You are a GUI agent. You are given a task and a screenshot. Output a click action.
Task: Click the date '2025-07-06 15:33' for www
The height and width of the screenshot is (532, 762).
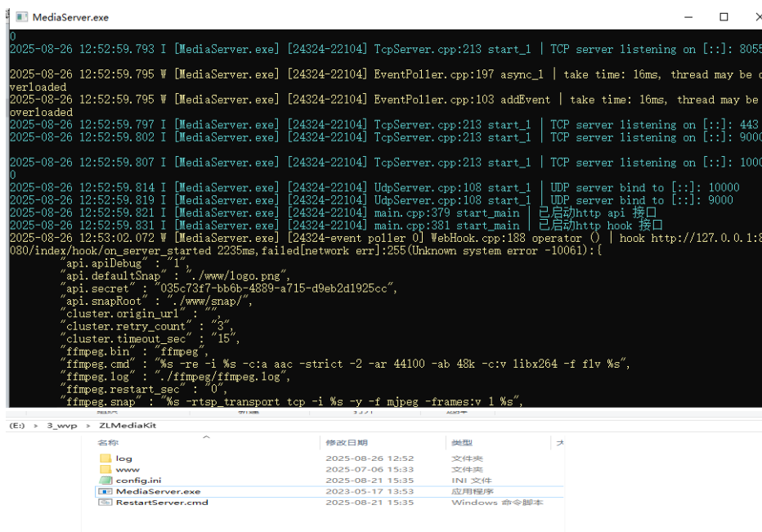click(370, 469)
